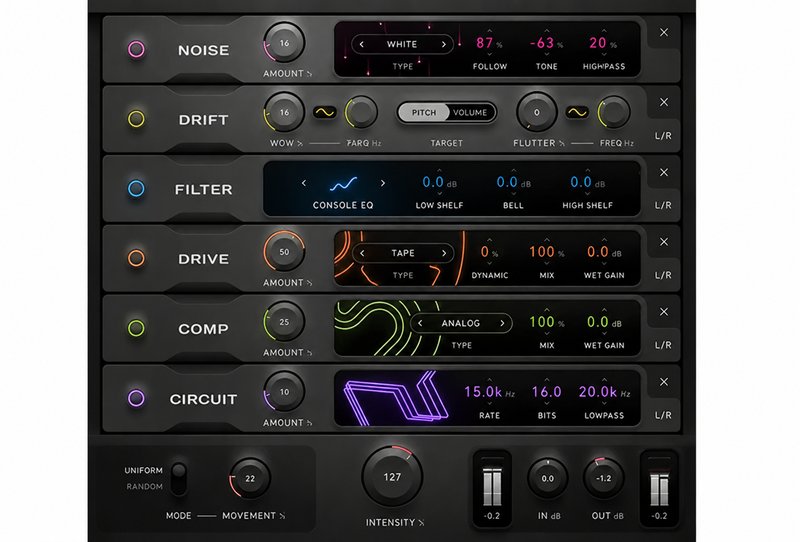Toggle the Filter module power ring
The height and width of the screenshot is (542, 800).
(136, 188)
